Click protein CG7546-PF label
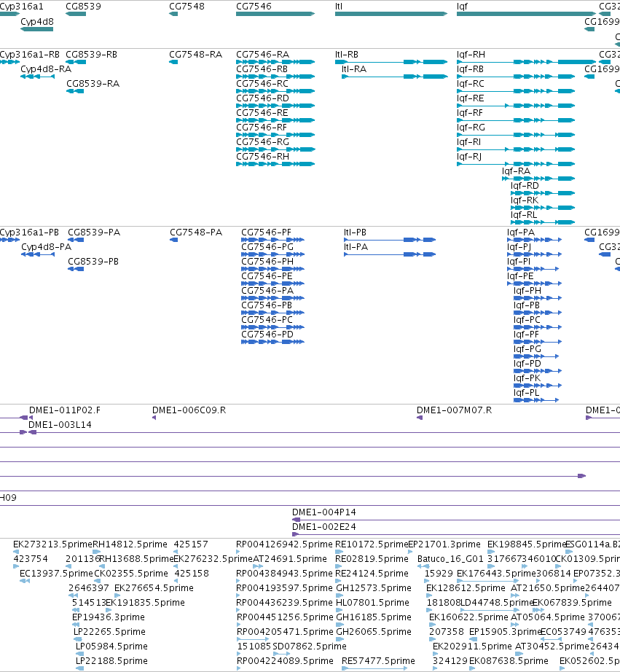Screen dimensions: 620x672 click(266, 233)
